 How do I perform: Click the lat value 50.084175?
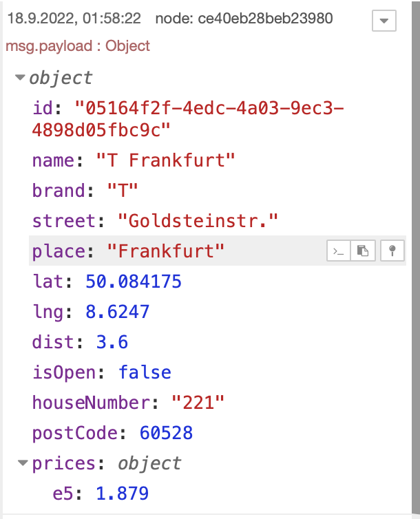134,282
